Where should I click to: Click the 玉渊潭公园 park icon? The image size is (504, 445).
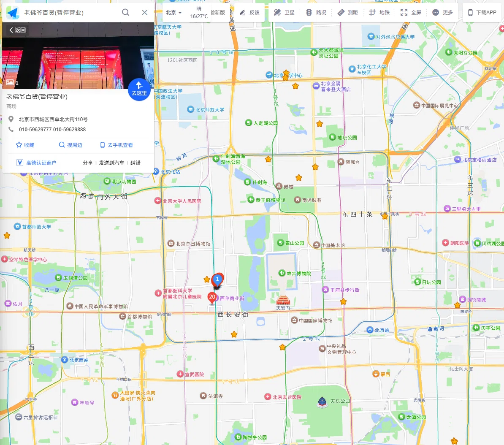click(59, 277)
